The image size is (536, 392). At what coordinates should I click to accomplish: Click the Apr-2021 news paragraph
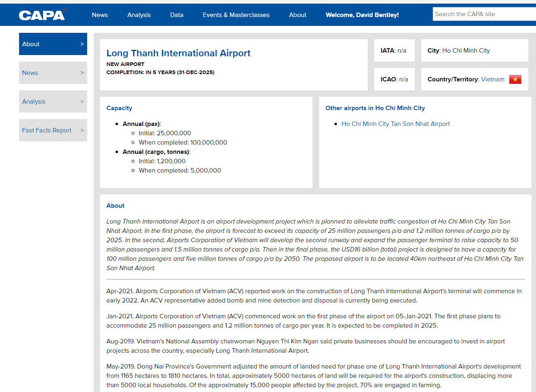314,296
